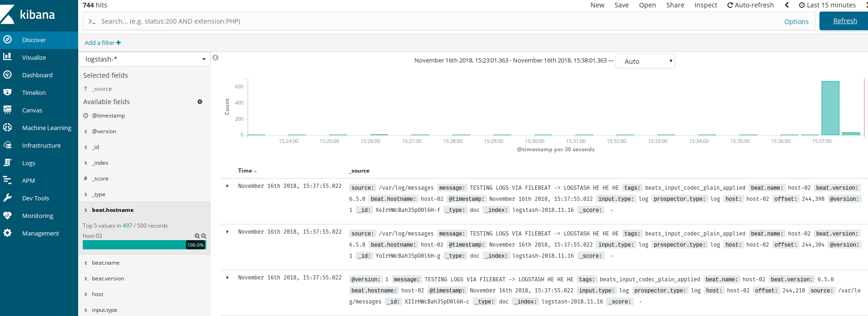Viewport: 868px width, 316px height.
Task: Collapse the field sidebar arrow
Action: pyautogui.click(x=215, y=58)
